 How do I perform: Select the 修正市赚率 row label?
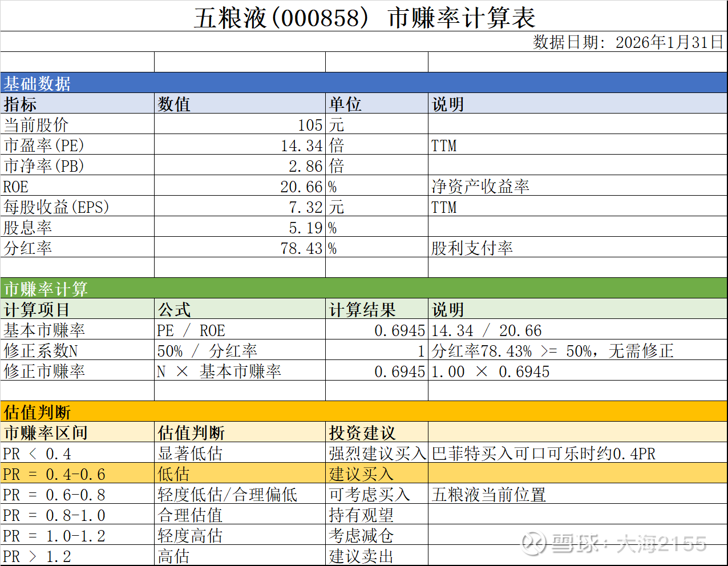pos(77,370)
